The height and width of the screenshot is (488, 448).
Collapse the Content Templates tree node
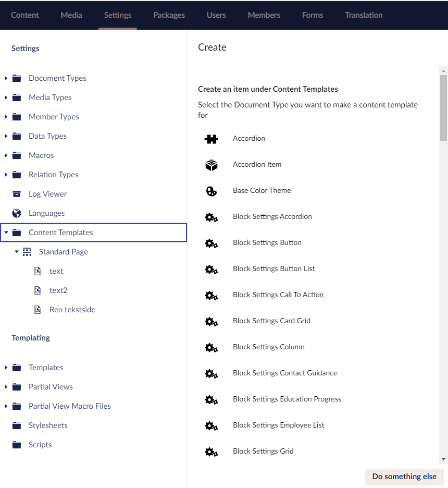coord(6,233)
